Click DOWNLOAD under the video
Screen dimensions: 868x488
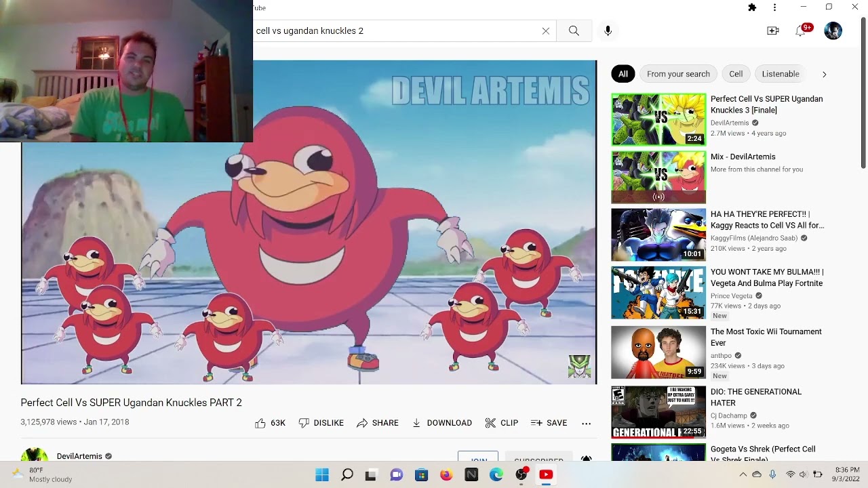coord(442,423)
